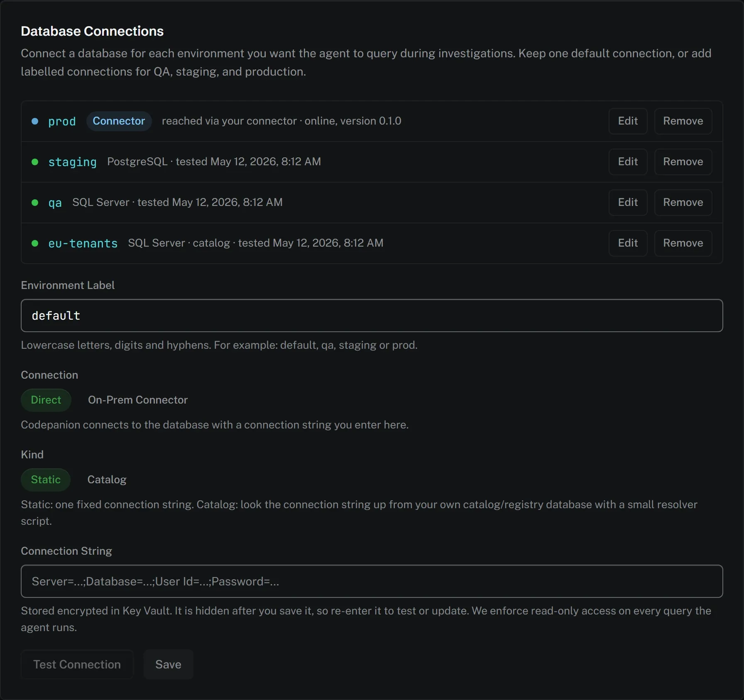
Task: Remove the staging connection
Action: tap(683, 162)
